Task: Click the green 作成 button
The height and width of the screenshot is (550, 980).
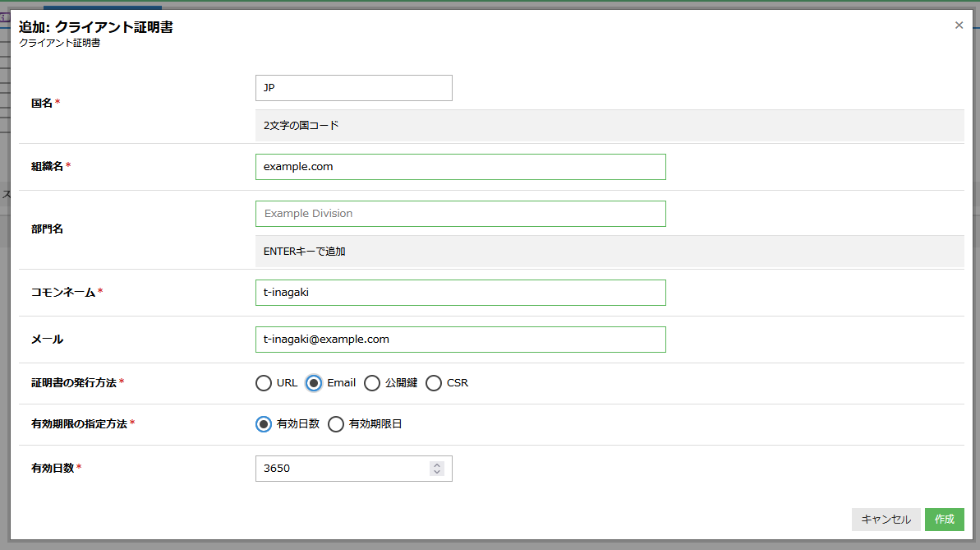Action: (x=944, y=520)
